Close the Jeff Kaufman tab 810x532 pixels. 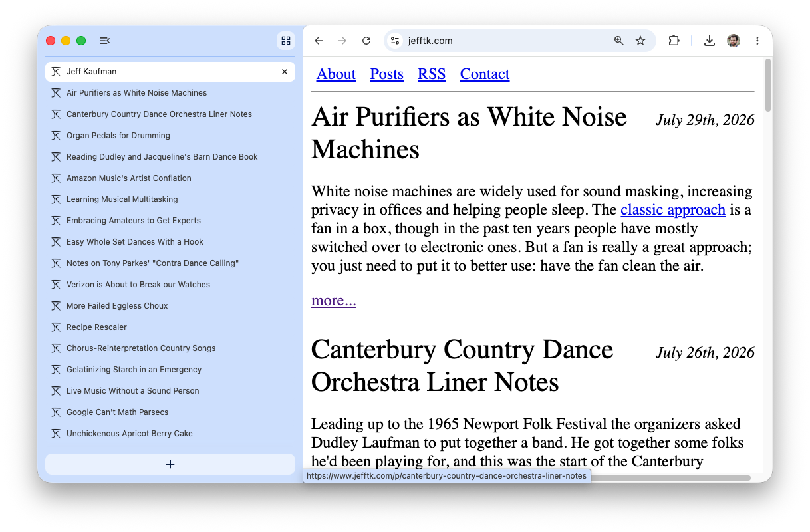(x=285, y=72)
